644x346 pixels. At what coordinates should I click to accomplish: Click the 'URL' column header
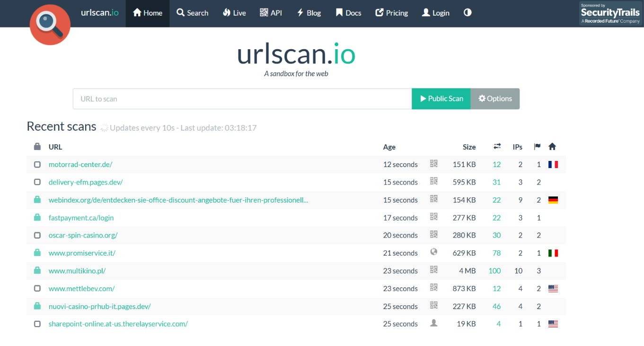pyautogui.click(x=55, y=147)
